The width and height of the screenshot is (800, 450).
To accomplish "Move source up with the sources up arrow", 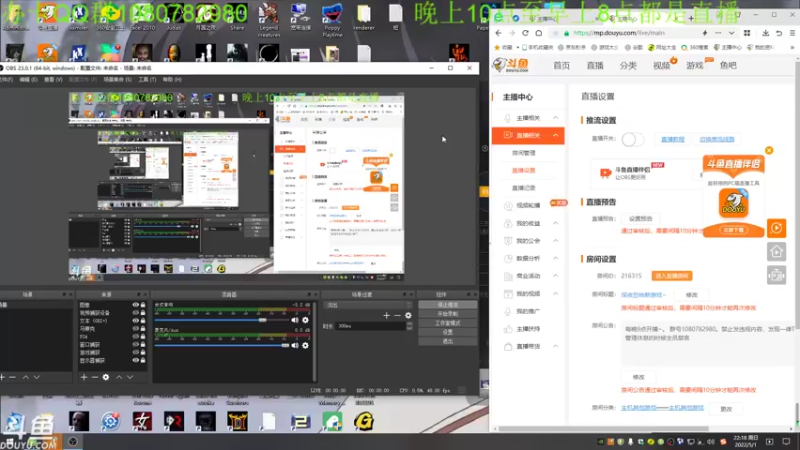I will click(x=119, y=377).
